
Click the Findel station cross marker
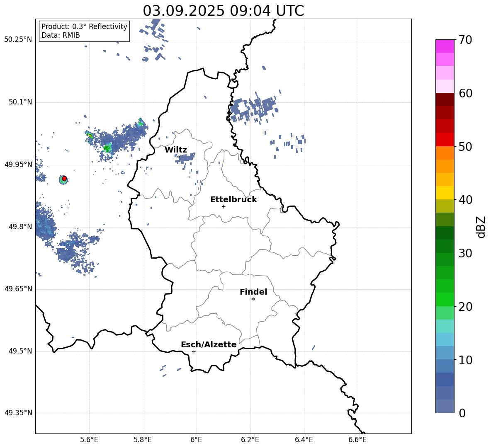pos(253,299)
